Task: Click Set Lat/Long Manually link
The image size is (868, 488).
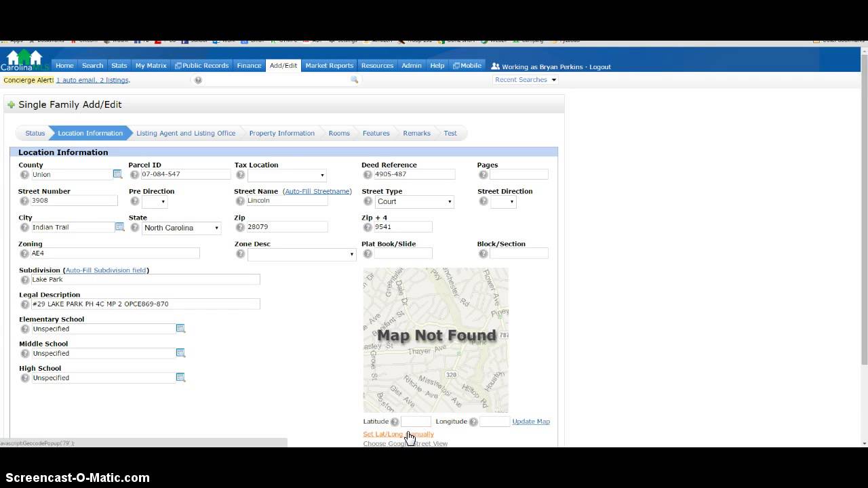Action: pyautogui.click(x=398, y=434)
